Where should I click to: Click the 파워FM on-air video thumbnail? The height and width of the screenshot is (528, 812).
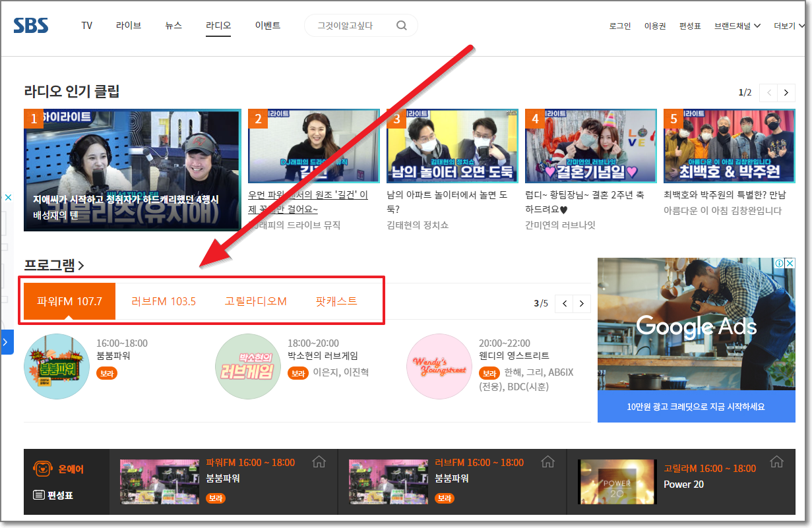pos(159,482)
